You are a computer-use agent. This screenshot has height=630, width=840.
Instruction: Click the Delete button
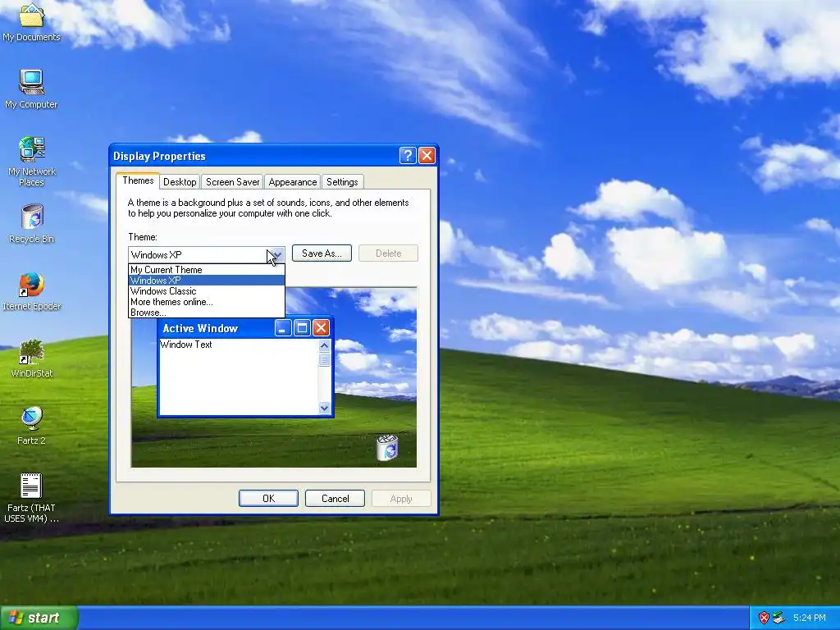(x=388, y=253)
